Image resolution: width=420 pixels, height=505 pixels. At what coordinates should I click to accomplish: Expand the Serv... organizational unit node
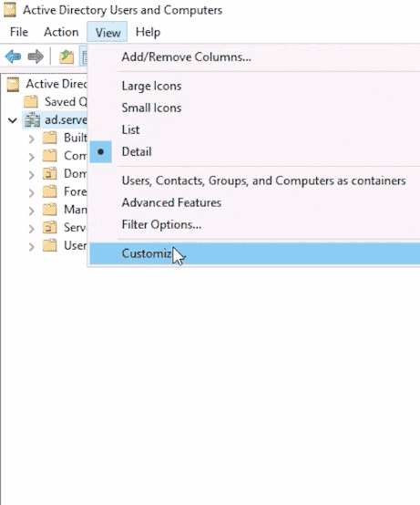click(31, 229)
